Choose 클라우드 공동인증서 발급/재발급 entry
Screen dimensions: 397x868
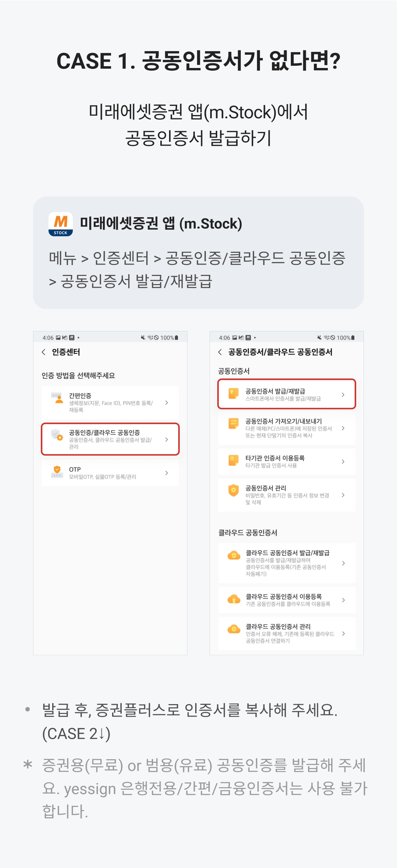[287, 563]
